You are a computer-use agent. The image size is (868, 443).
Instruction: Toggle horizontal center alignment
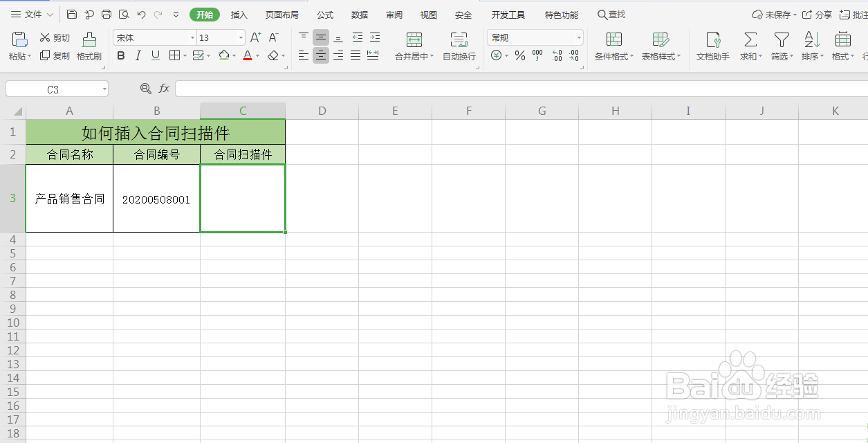(321, 55)
